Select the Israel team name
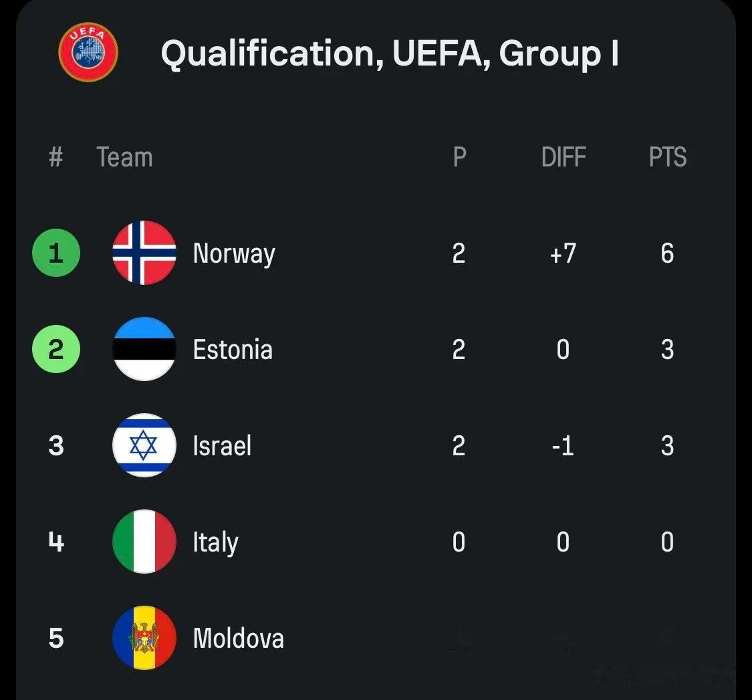 [x=222, y=446]
